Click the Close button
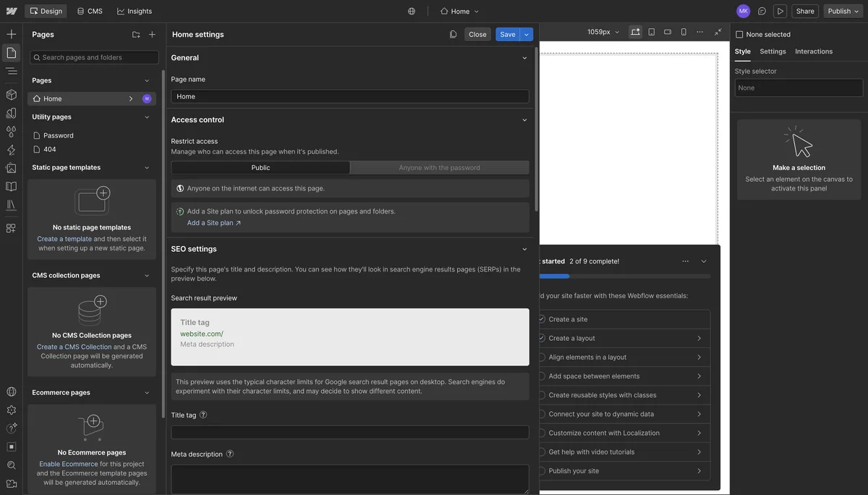Viewport: 868px width, 495px height. pyautogui.click(x=477, y=34)
